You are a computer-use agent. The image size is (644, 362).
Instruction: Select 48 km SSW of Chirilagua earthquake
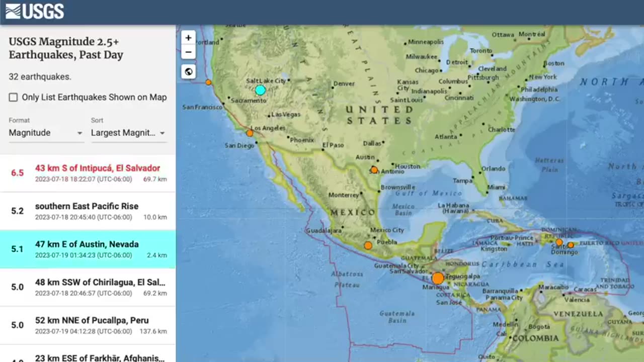pos(88,288)
